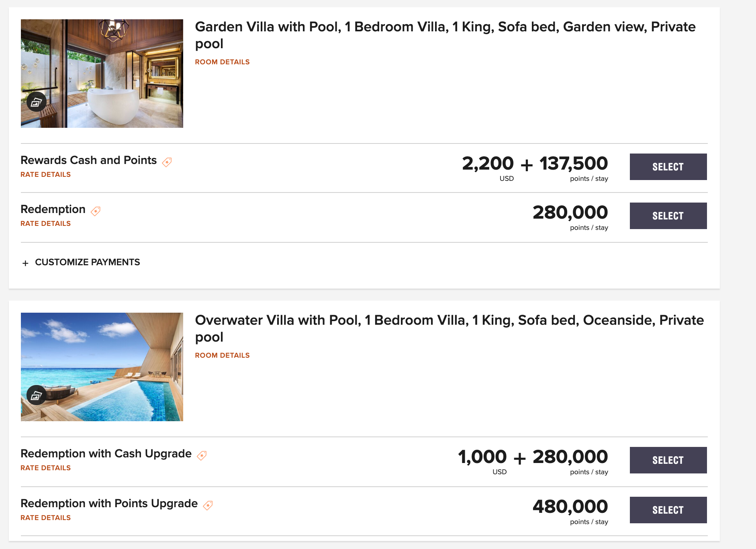
Task: Click tag icon beside Redemption with Points Upgrade
Action: tap(208, 505)
